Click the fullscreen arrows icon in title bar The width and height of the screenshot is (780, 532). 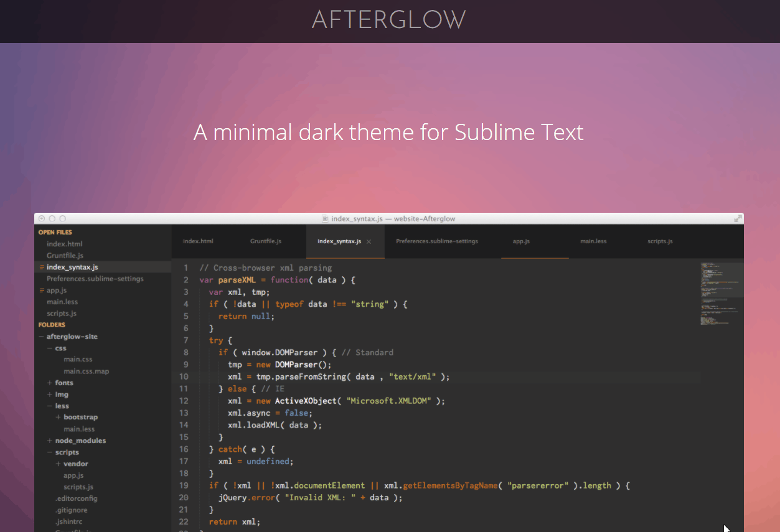pyautogui.click(x=738, y=218)
